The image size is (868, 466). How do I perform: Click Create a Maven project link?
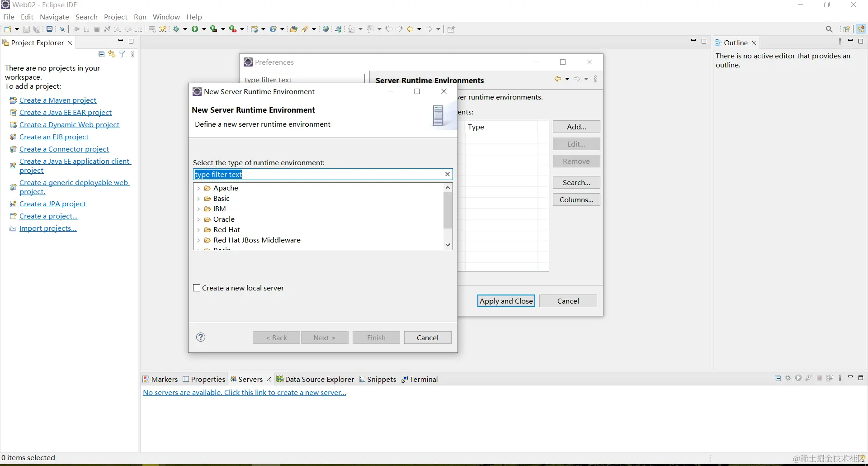58,100
